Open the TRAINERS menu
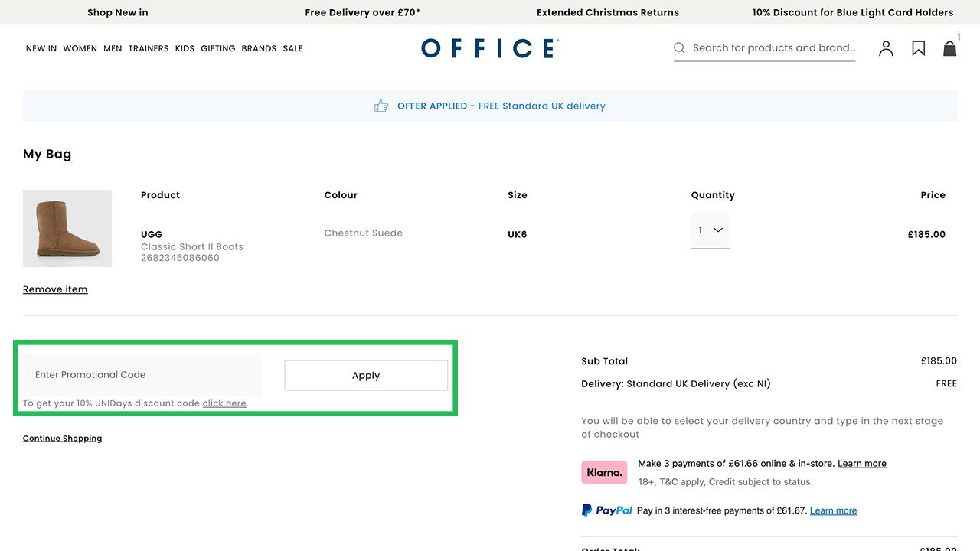The width and height of the screenshot is (980, 551). tap(149, 48)
